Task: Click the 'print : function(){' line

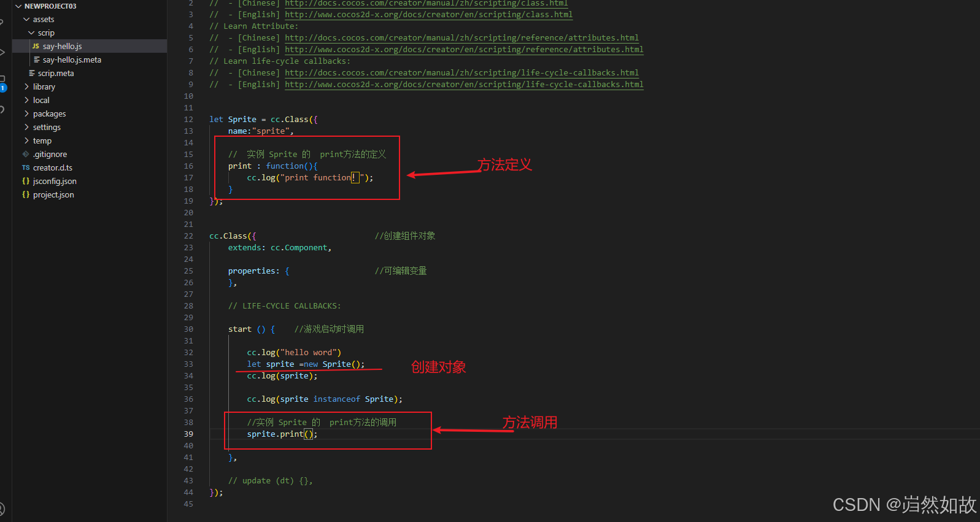Action: pyautogui.click(x=273, y=166)
